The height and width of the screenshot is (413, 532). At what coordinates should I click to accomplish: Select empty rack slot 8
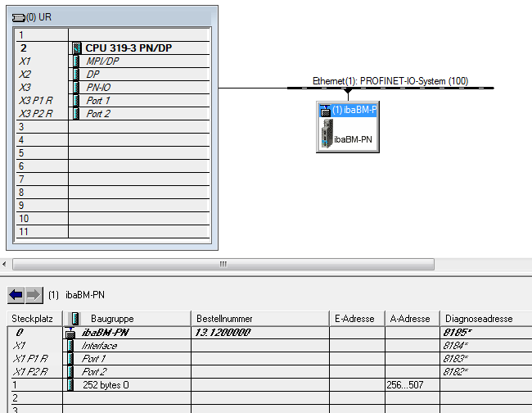(x=113, y=193)
